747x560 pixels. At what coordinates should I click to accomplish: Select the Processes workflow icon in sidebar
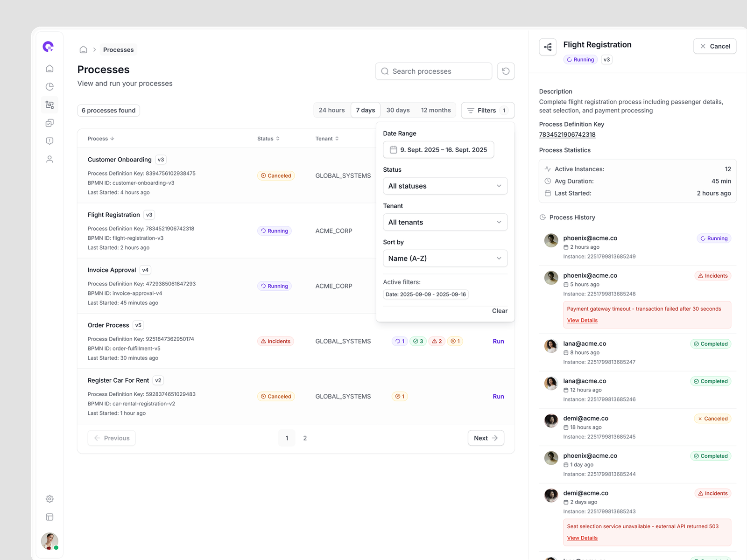[49, 105]
